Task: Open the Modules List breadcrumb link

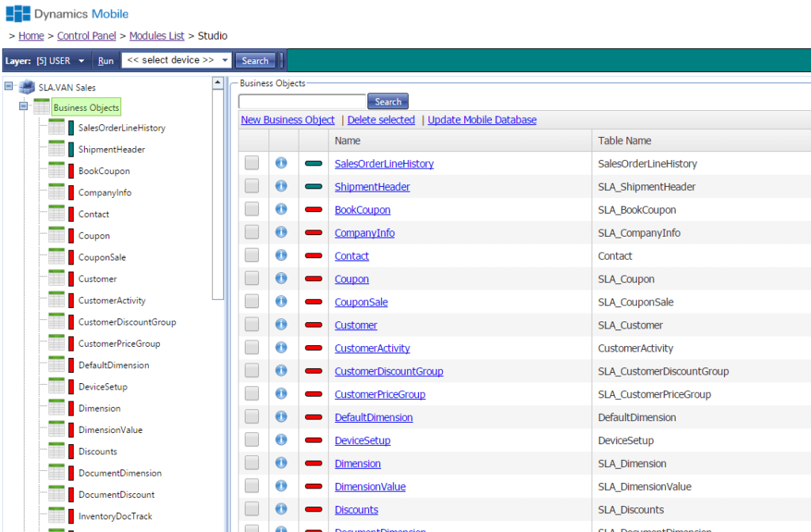Action: pos(157,36)
